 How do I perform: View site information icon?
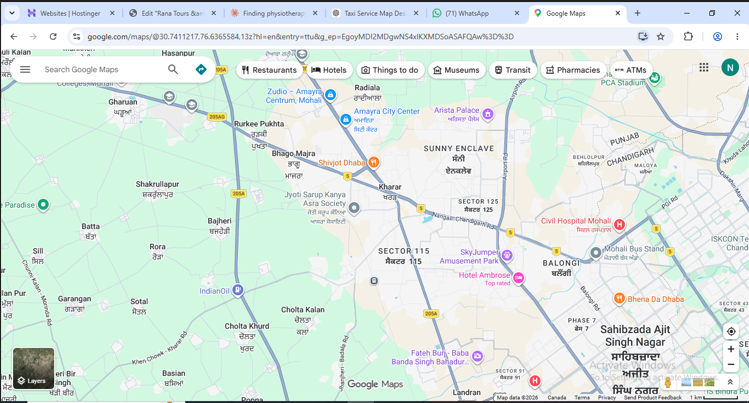point(76,36)
